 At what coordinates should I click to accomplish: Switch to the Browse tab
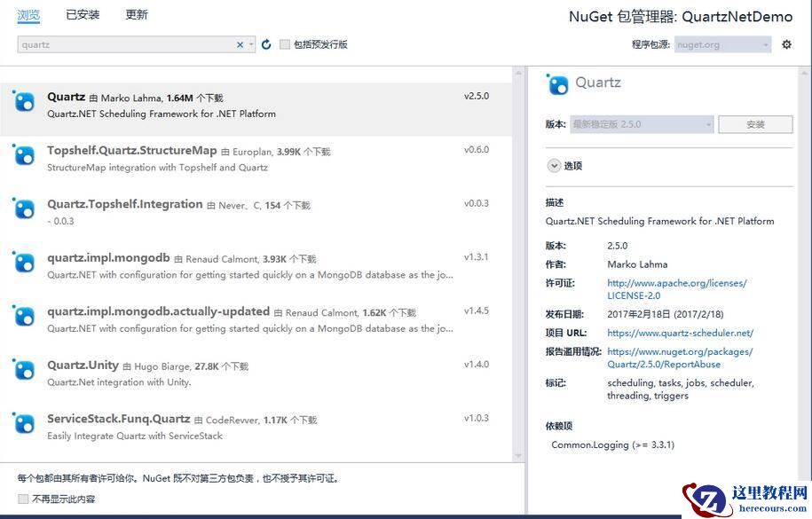coord(28,15)
